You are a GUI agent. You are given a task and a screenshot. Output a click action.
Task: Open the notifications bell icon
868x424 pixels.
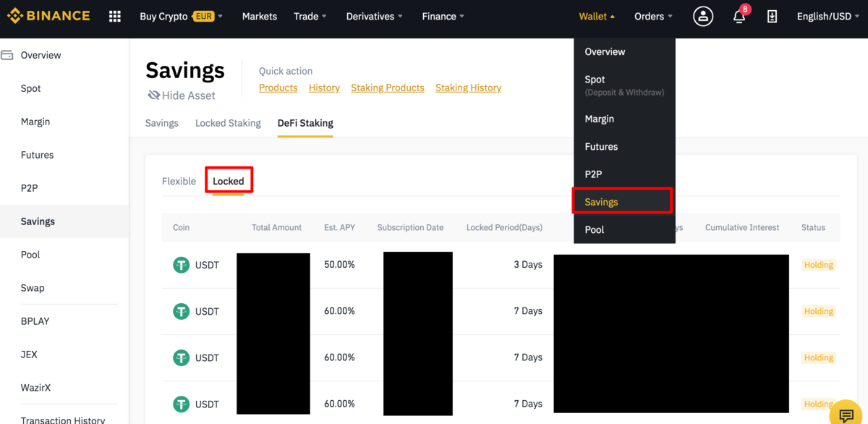pyautogui.click(x=739, y=16)
